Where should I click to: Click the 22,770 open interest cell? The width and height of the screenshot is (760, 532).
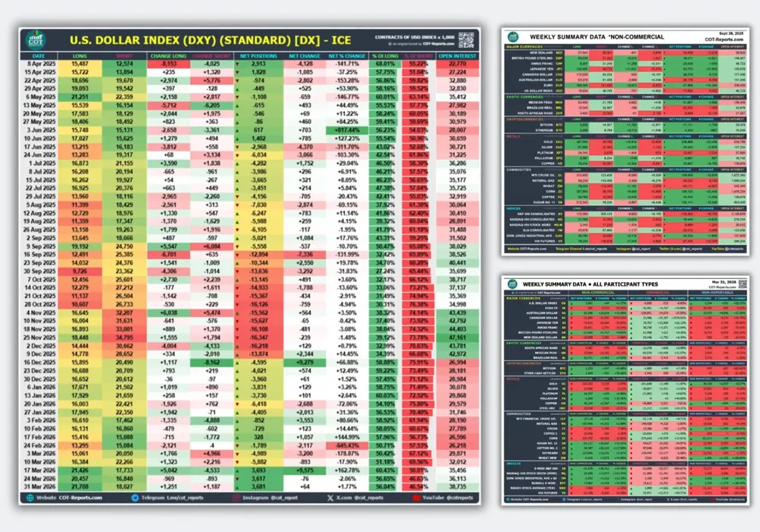click(458, 64)
